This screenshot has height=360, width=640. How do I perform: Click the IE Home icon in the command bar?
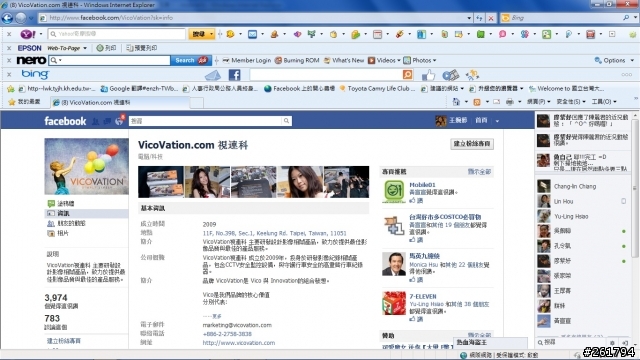[x=456, y=102]
